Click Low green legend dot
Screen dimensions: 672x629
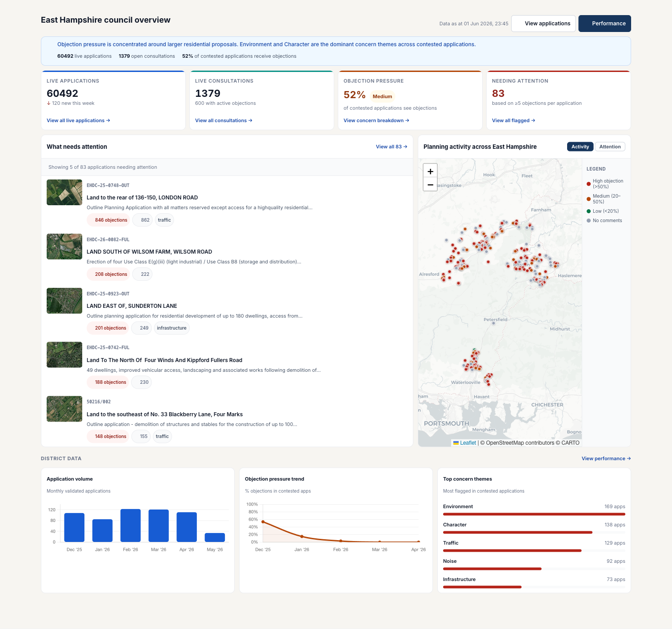click(x=588, y=211)
